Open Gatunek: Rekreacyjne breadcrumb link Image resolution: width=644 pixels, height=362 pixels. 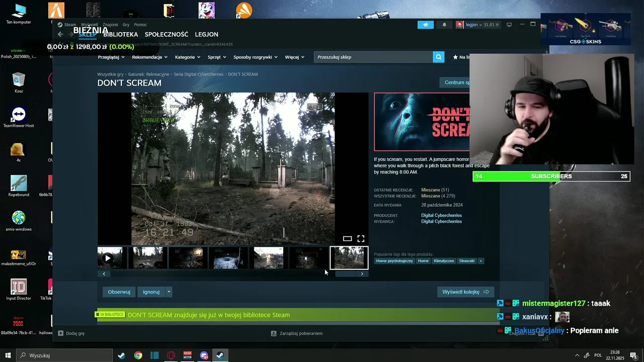pyautogui.click(x=148, y=74)
